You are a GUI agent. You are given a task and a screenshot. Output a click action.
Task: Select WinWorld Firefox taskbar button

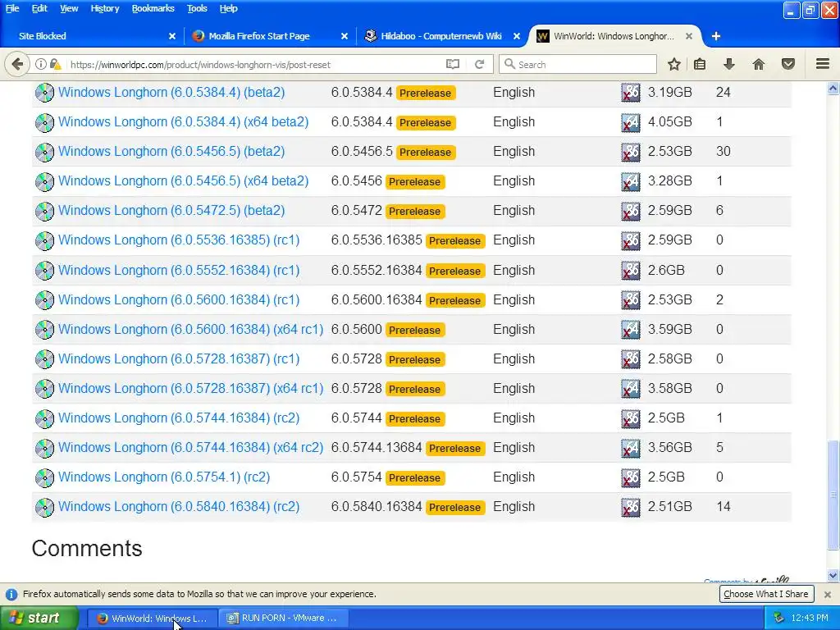coord(153,619)
